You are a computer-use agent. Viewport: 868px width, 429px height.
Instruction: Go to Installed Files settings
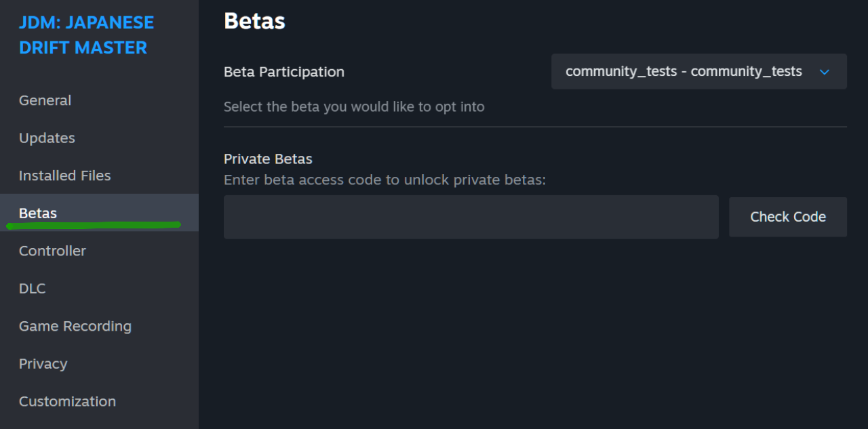coord(64,176)
